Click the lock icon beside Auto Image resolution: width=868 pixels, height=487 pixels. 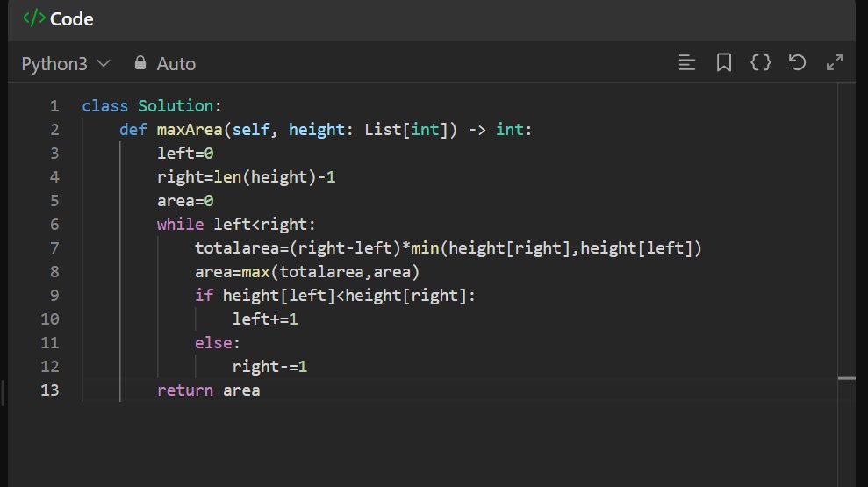[140, 62]
